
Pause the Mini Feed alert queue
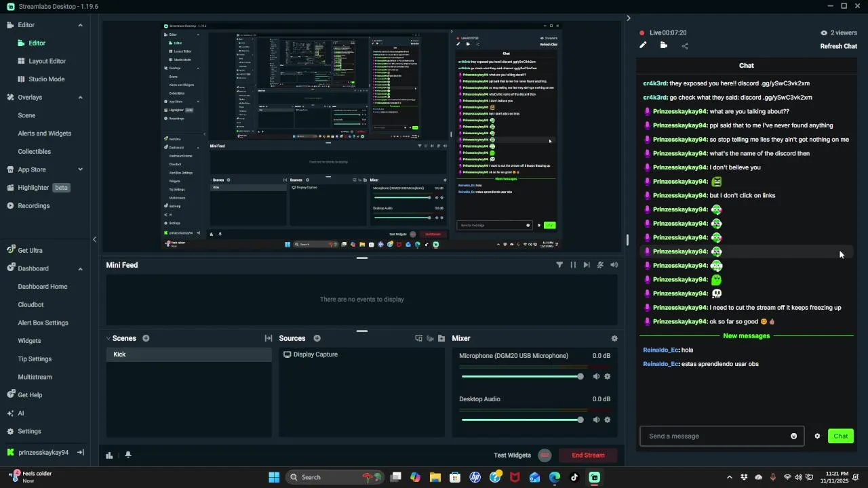pyautogui.click(x=573, y=265)
